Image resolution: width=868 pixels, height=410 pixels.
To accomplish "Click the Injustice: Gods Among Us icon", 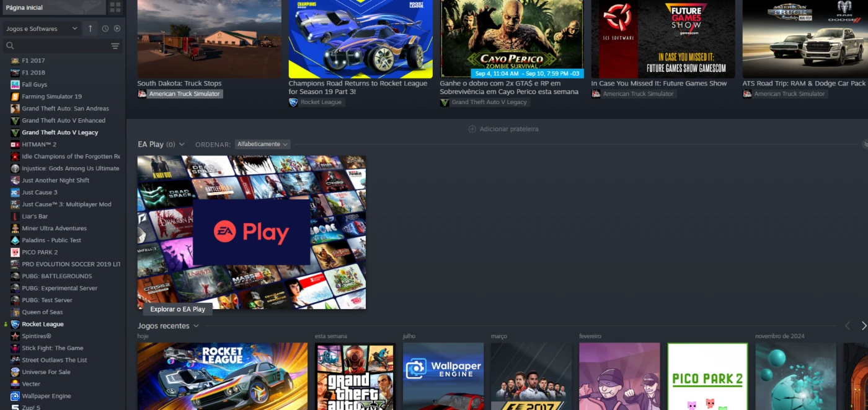I will click(15, 168).
